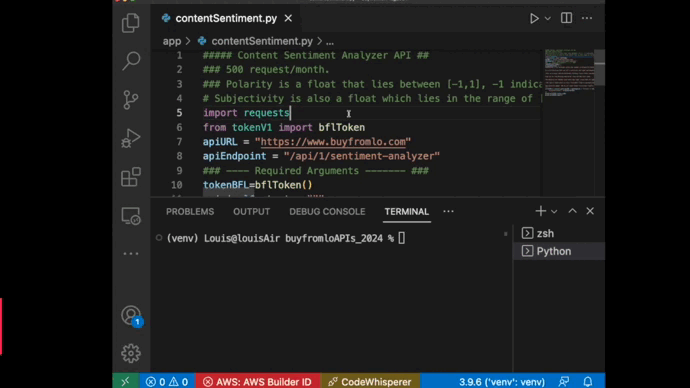
Task: Click inside the terminal prompt line
Action: tap(285, 238)
